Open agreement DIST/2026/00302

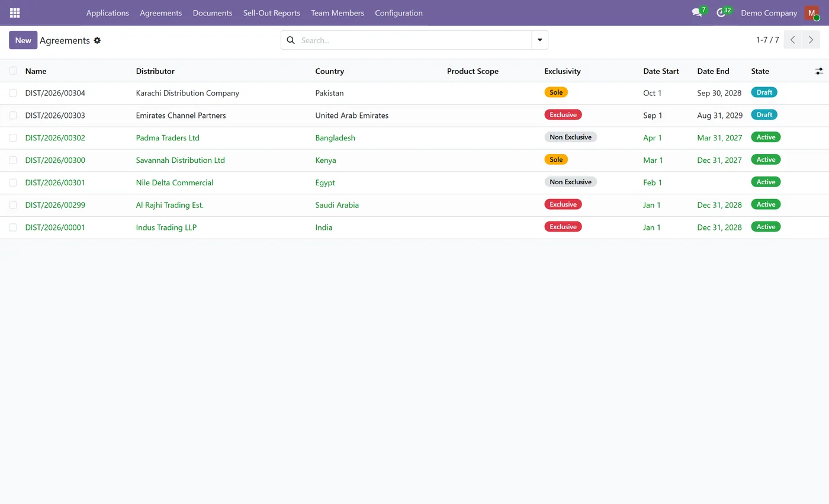pos(55,138)
